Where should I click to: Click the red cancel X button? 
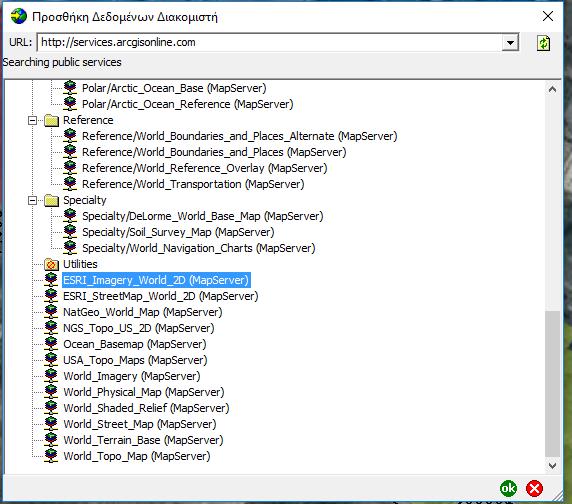(534, 488)
